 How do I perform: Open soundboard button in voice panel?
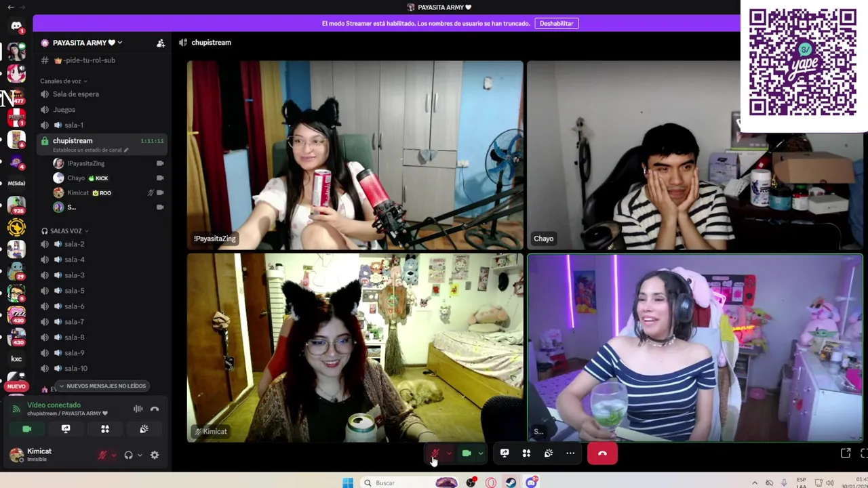point(144,429)
